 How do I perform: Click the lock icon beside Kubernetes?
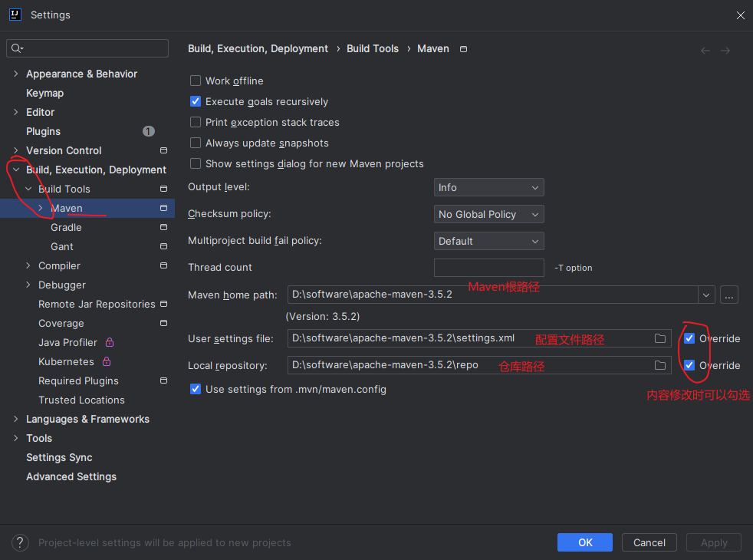(x=107, y=361)
